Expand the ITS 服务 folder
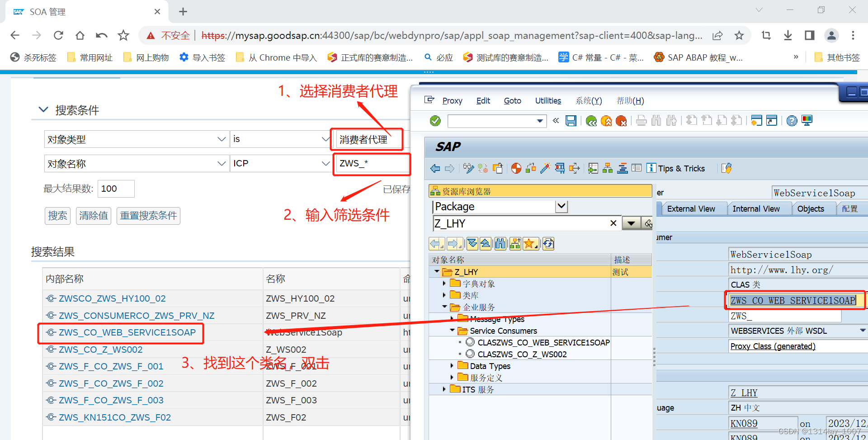Viewport: 868px width, 440px height. pyautogui.click(x=444, y=389)
